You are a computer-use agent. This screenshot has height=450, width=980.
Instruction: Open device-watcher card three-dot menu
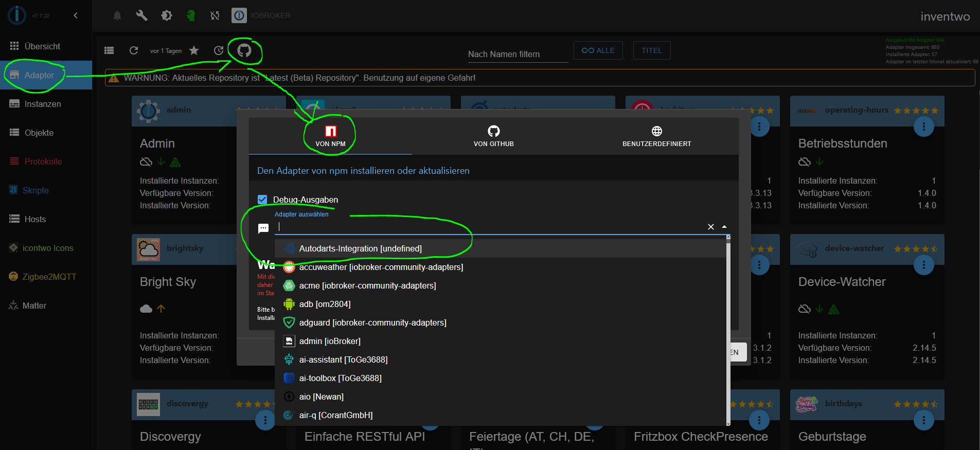924,265
